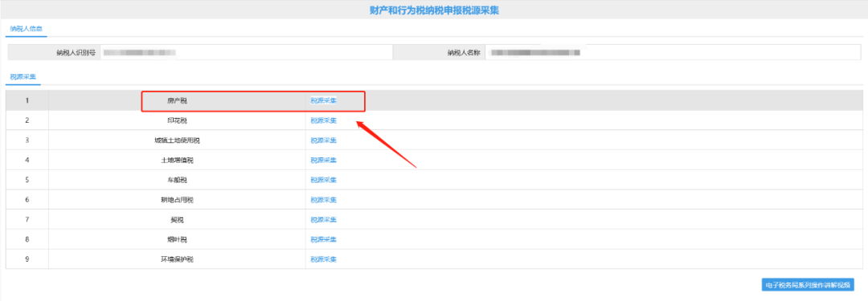
Task: Select the 环境保护税 row name
Action: tap(177, 259)
